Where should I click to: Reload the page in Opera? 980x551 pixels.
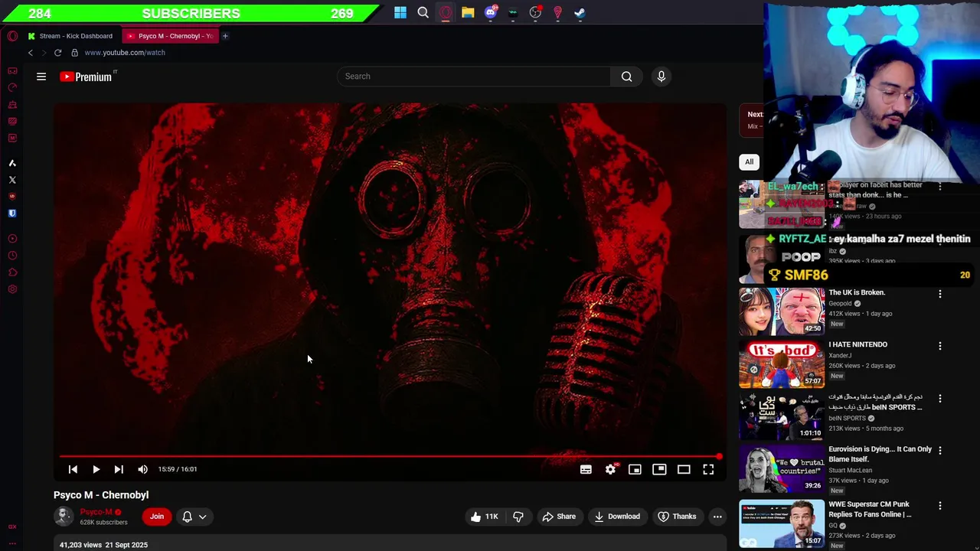[x=57, y=53]
